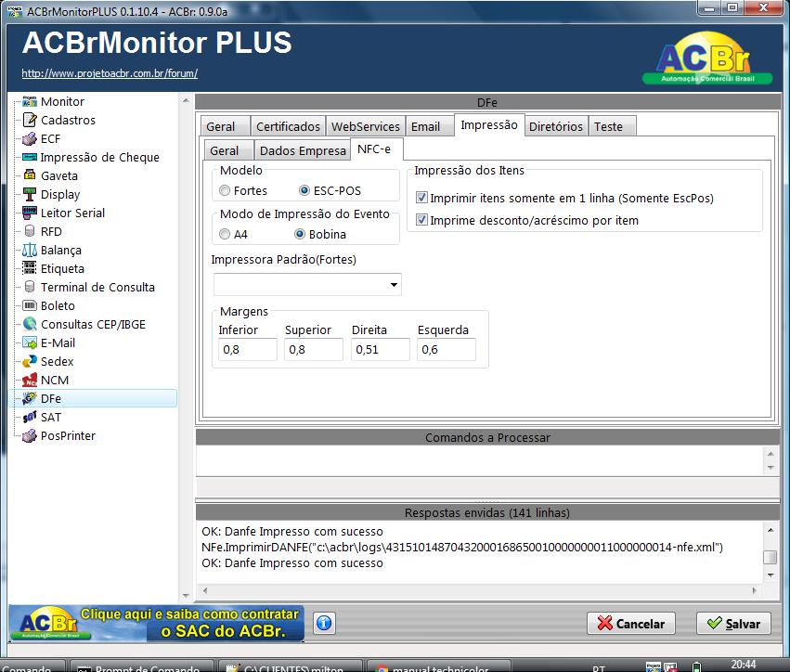Toggle Imprimir itens somente em 1 linha
The height and width of the screenshot is (672, 790).
click(x=421, y=198)
